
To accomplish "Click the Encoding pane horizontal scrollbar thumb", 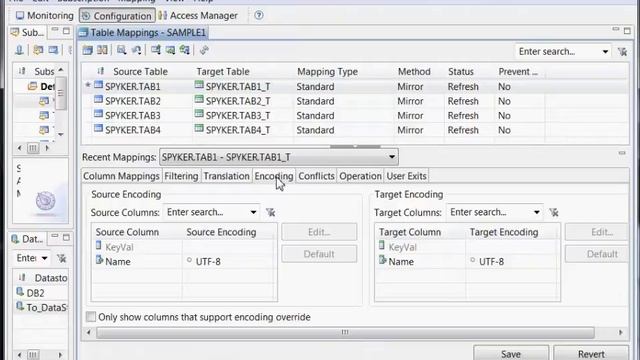I will (x=345, y=332).
